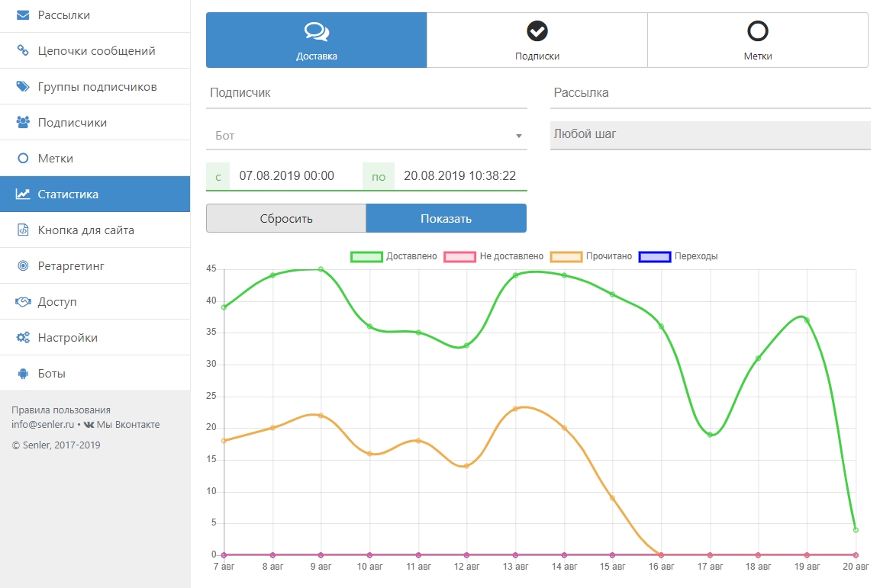Click the envelope icon next to Рассылки
This screenshot has height=588, width=880.
coord(23,15)
